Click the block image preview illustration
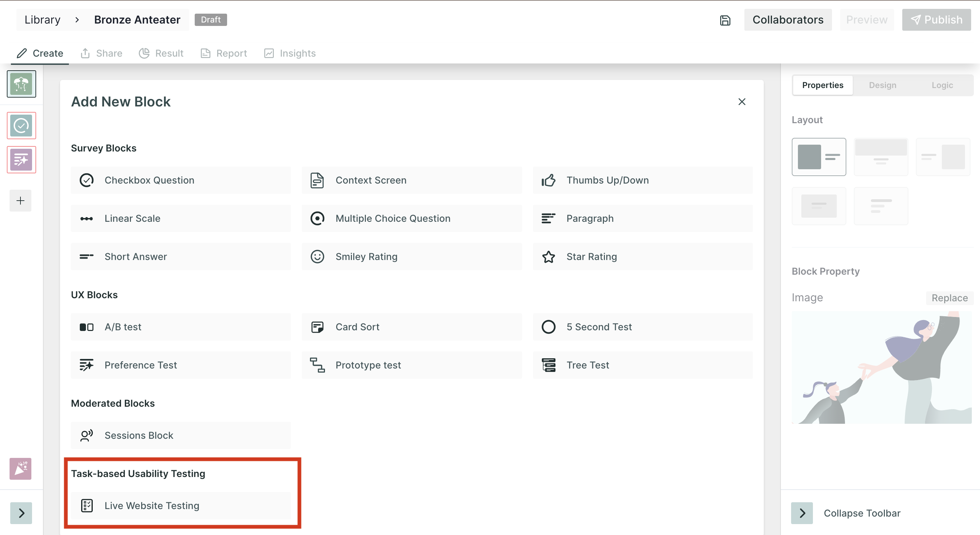 (x=881, y=367)
